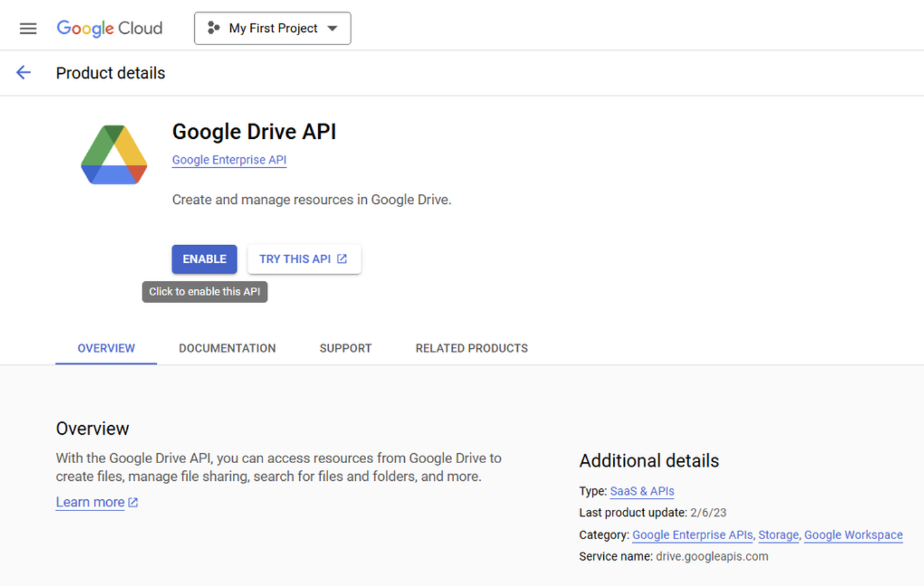Enable the Google Drive API

click(204, 259)
